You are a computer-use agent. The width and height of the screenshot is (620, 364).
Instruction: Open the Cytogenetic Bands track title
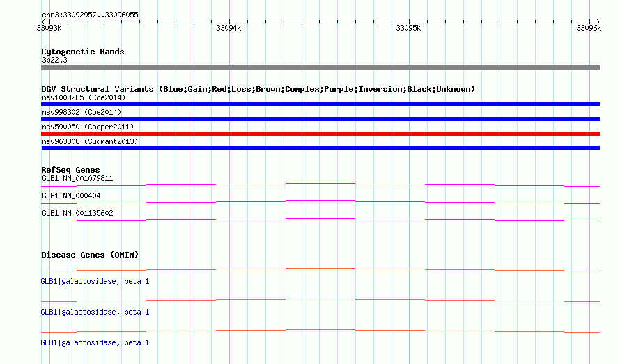coord(83,52)
